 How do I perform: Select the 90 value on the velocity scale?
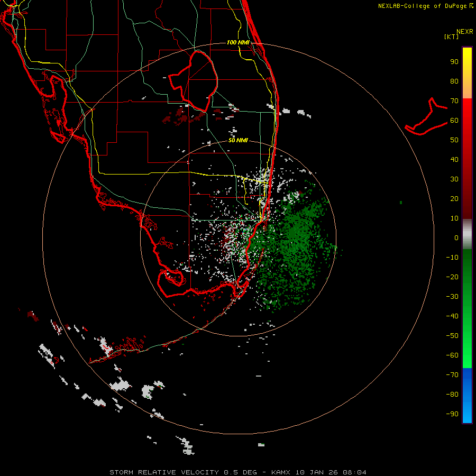(454, 62)
